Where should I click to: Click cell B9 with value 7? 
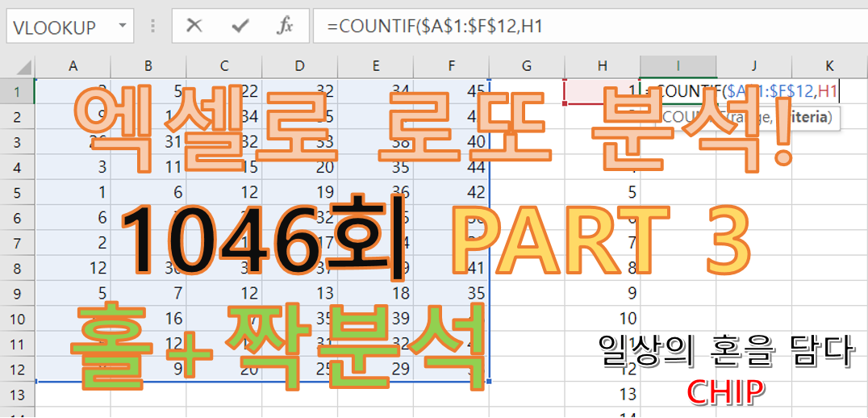(148, 293)
